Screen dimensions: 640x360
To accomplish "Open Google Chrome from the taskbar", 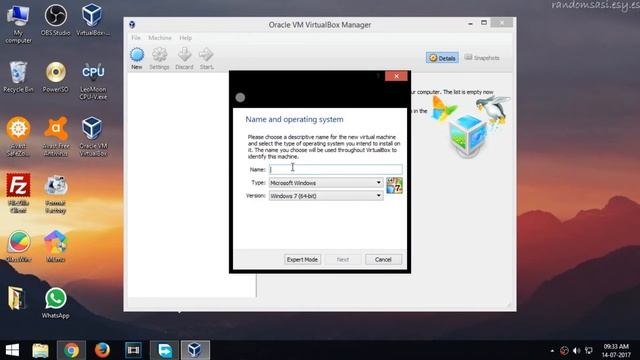I will (x=71, y=350).
